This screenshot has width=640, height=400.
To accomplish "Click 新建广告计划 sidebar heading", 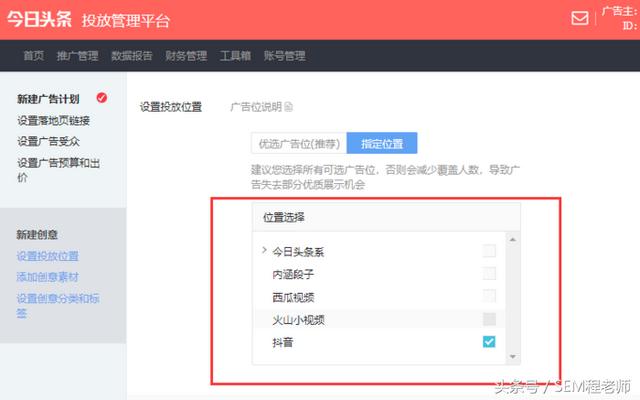I will click(x=48, y=99).
